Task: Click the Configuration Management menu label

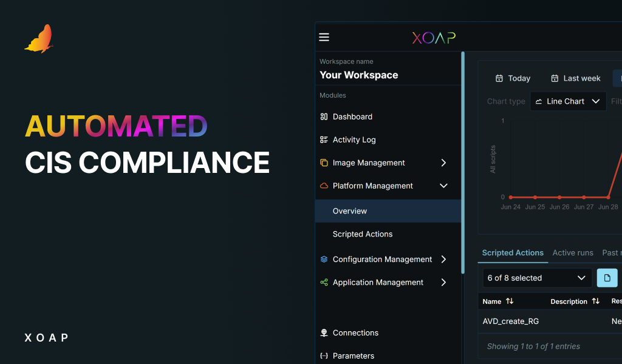Action: (382, 259)
